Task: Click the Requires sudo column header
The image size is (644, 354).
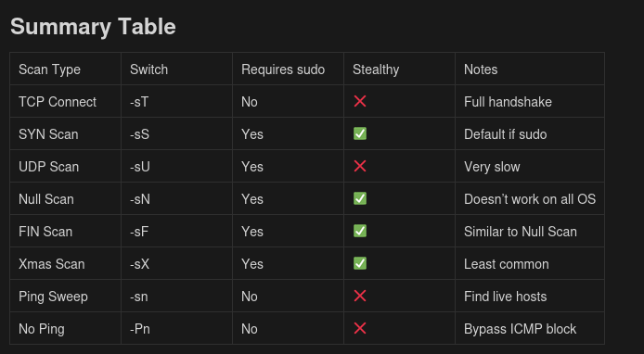Action: pos(283,70)
